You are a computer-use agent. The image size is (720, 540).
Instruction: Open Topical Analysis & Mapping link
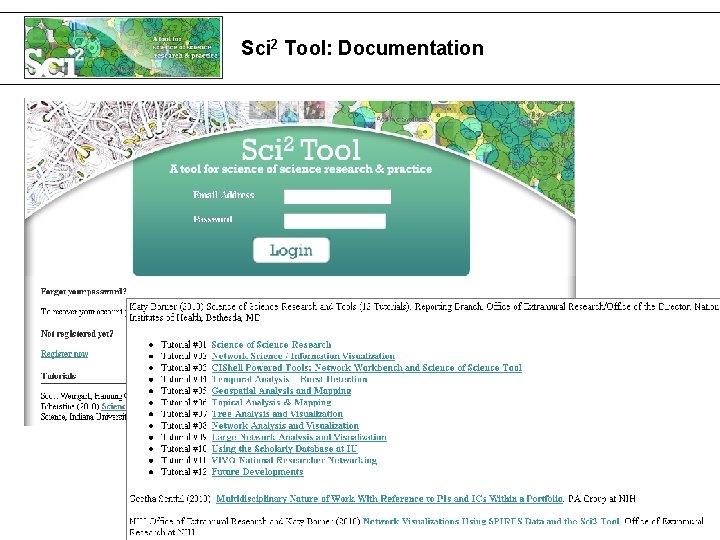tap(271, 402)
